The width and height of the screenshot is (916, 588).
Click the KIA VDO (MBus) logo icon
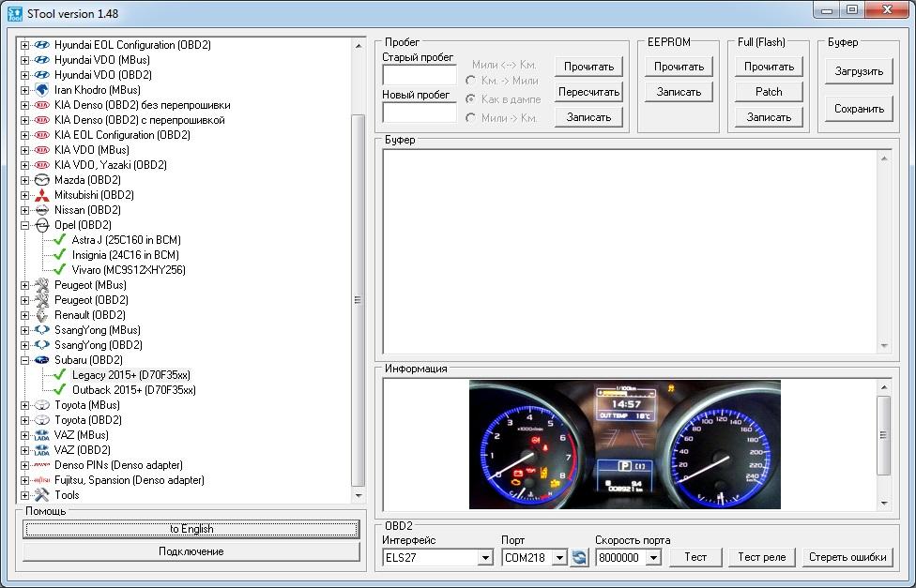tap(41, 150)
